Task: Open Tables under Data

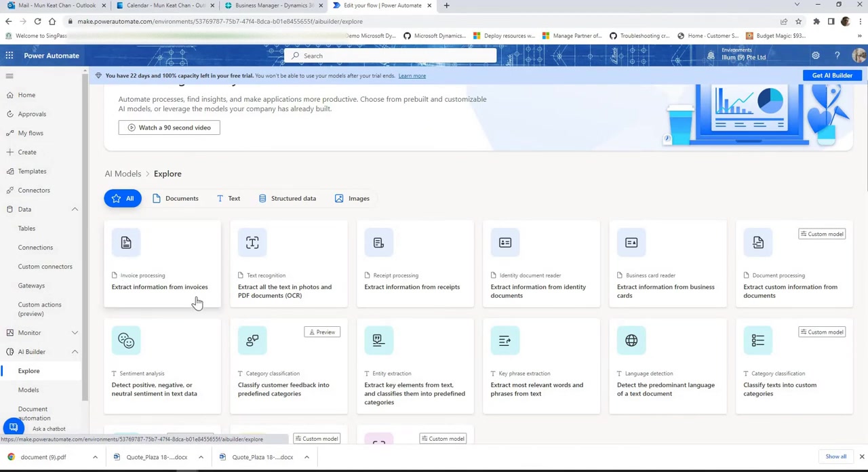Action: (26, 229)
